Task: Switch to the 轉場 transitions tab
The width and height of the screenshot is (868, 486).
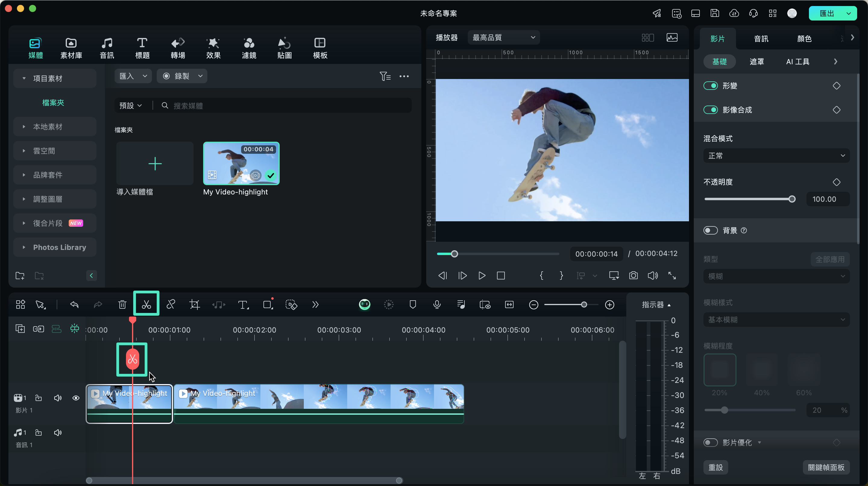Action: 178,49
